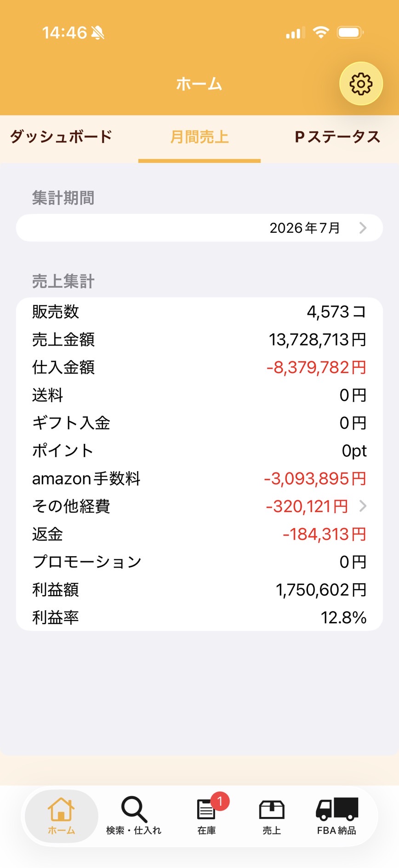Switch to the ダッシュボード tab
The width and height of the screenshot is (399, 868).
click(x=61, y=137)
